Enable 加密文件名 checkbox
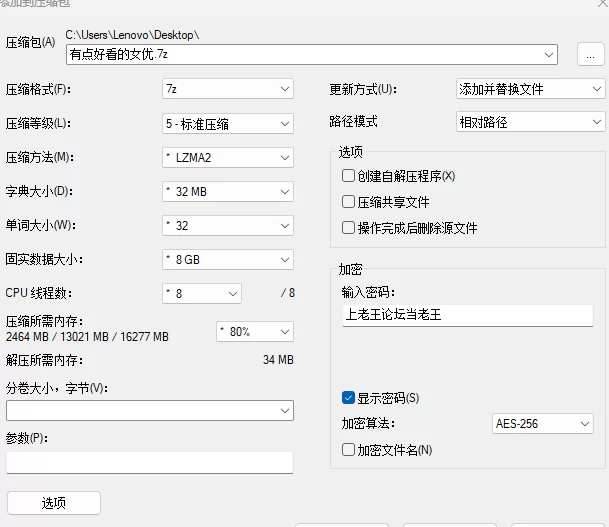The image size is (609, 527). (348, 450)
